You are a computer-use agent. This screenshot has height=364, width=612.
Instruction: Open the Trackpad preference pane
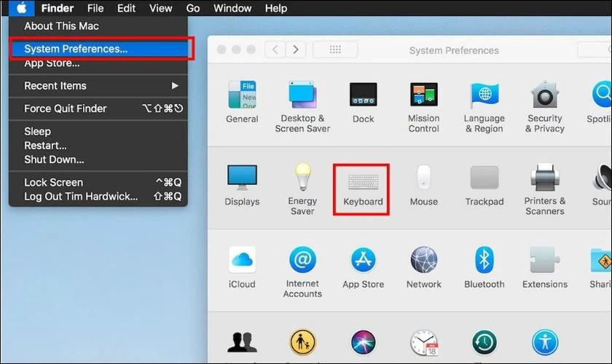[x=484, y=186]
